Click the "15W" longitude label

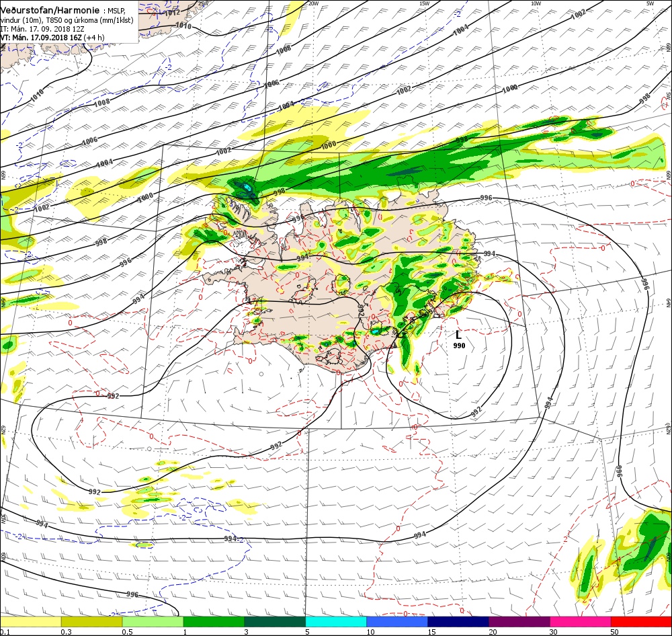click(424, 3)
